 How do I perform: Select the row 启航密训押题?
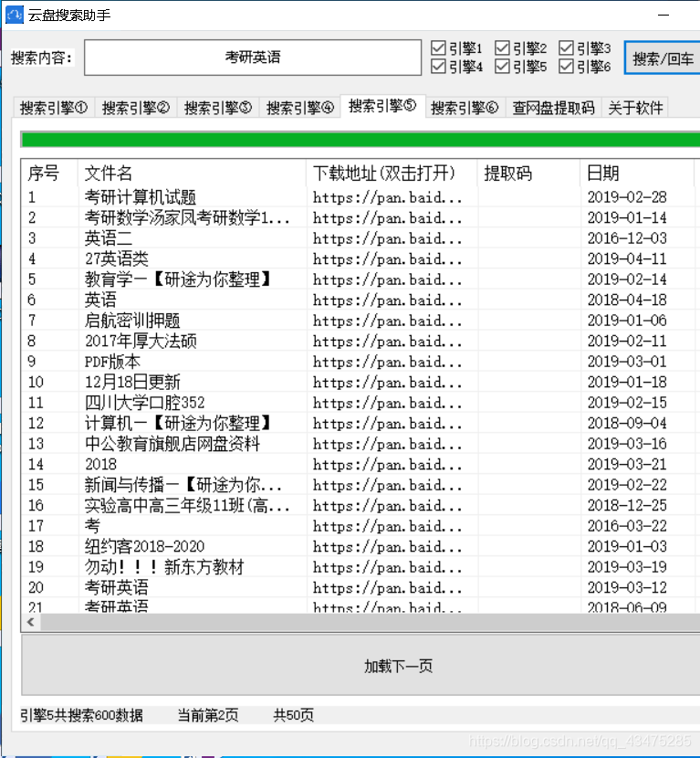(360, 321)
